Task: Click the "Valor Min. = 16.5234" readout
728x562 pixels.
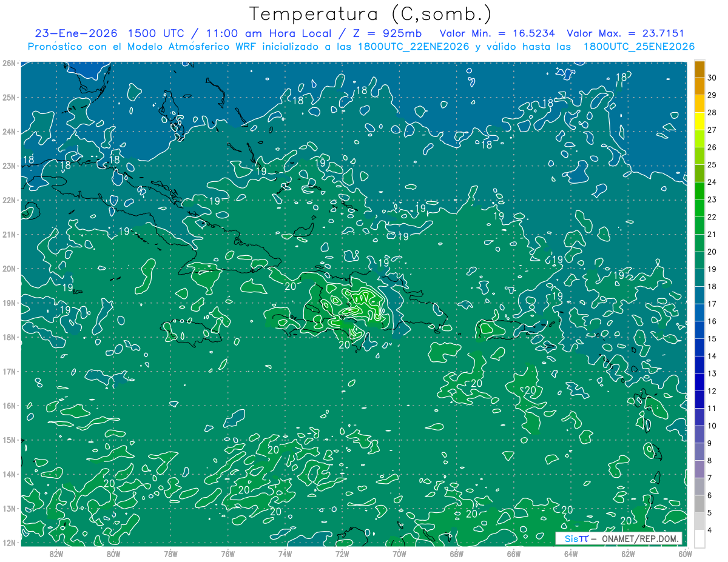Action: pos(497,33)
